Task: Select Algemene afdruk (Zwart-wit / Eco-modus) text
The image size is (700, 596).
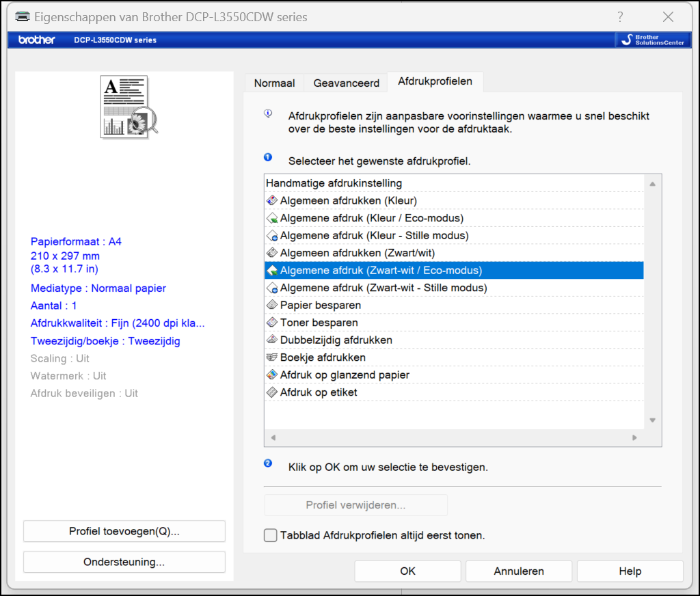Action: pyautogui.click(x=381, y=270)
